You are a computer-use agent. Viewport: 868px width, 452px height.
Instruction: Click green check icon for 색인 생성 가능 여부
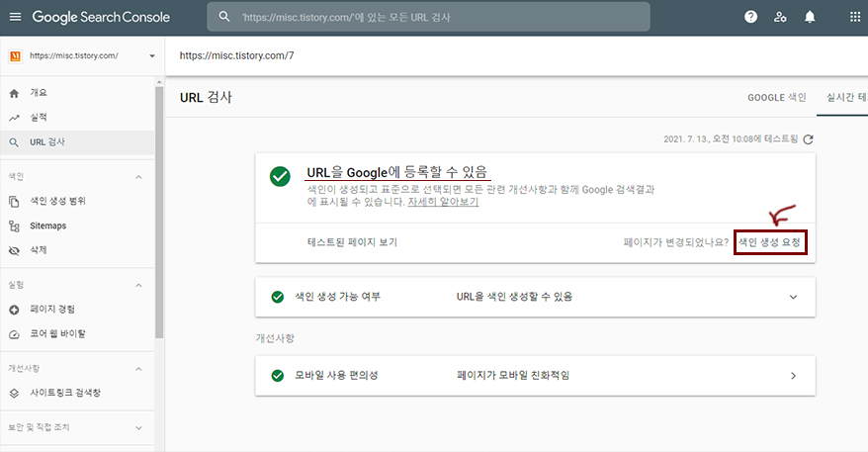point(278,297)
